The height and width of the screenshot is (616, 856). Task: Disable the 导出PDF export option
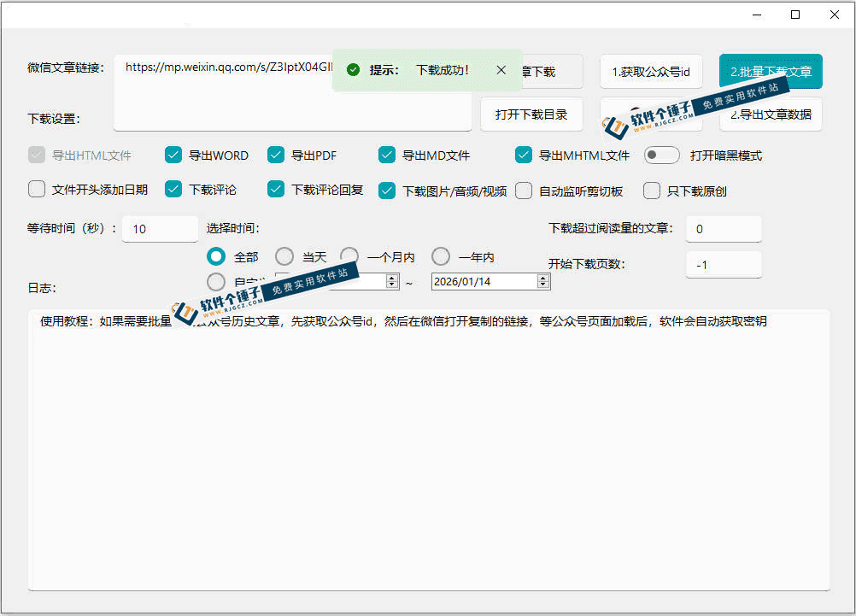pos(276,155)
